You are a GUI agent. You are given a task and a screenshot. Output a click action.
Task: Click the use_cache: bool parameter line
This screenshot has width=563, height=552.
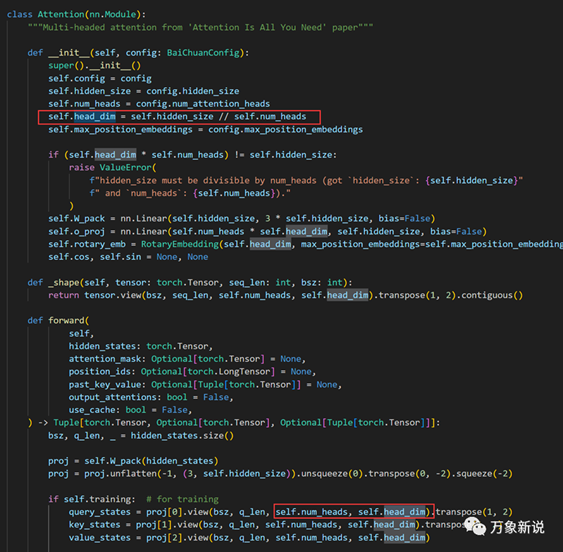[x=131, y=410]
